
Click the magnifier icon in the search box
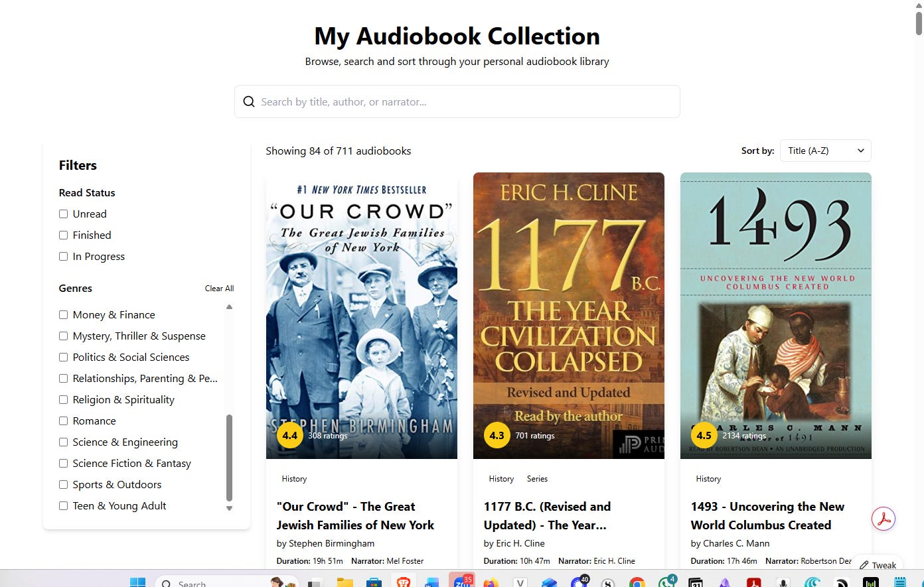[x=249, y=101]
